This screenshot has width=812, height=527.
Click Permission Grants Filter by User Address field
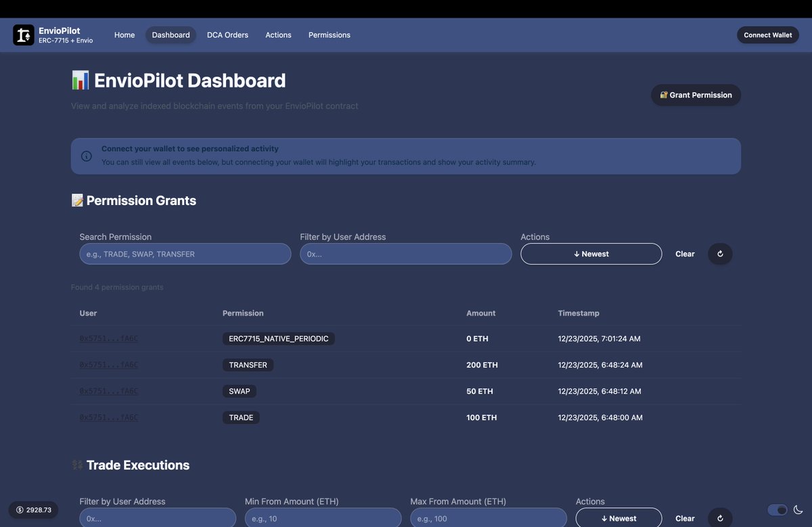click(x=406, y=254)
